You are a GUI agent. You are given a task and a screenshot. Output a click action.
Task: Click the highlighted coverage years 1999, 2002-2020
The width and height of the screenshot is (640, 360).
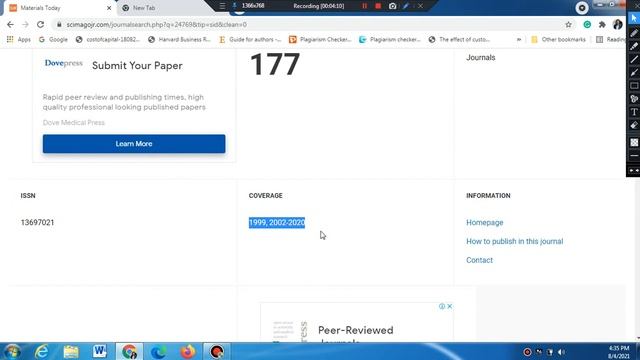pyautogui.click(x=277, y=222)
